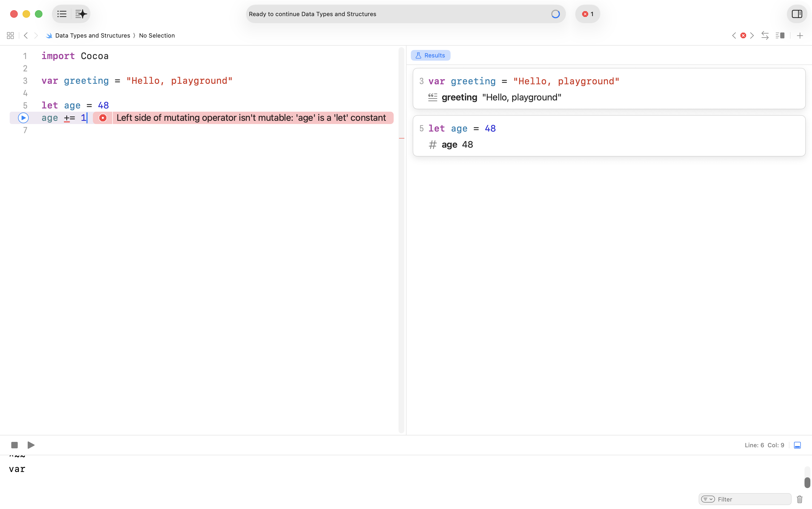Jump to previous issue arrow
Viewport: 812px width, 509px height.
[x=734, y=36]
